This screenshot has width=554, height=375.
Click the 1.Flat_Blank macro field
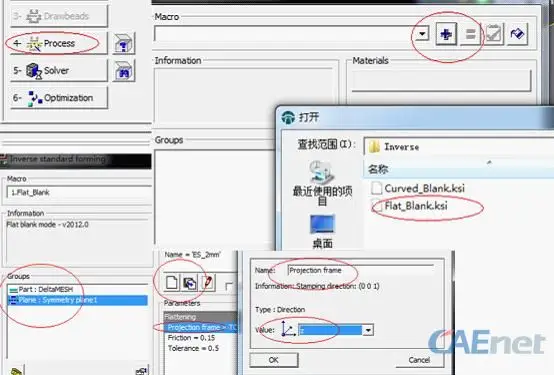point(78,193)
